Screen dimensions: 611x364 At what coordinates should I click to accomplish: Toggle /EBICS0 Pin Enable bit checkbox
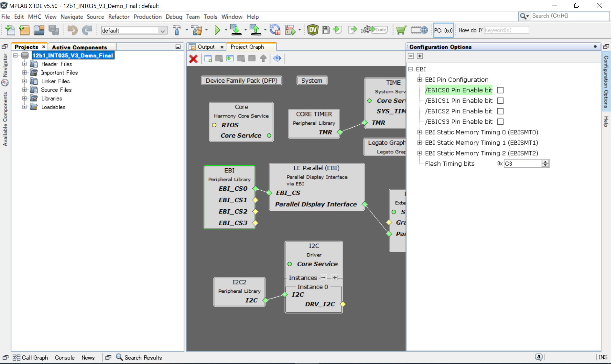coord(500,90)
